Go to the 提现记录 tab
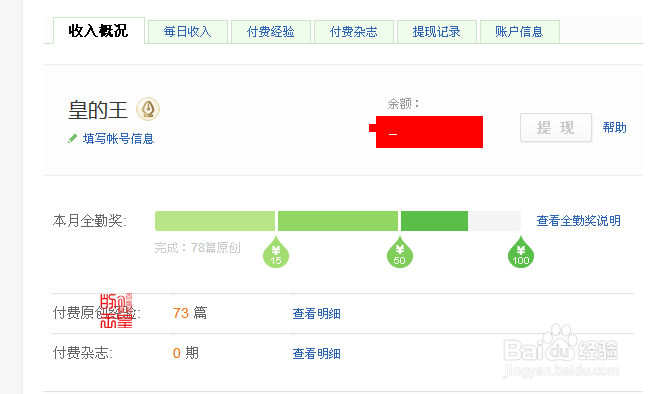The image size is (657, 394). tap(437, 32)
